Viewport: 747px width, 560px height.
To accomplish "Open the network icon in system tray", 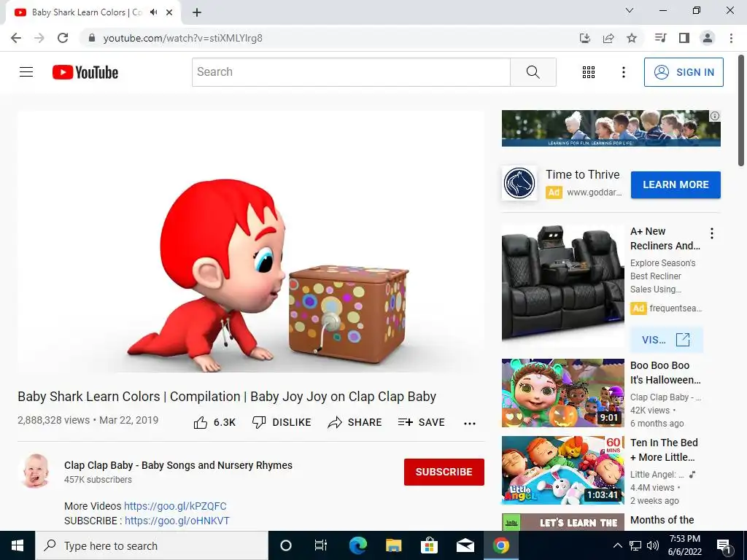I will 635,545.
